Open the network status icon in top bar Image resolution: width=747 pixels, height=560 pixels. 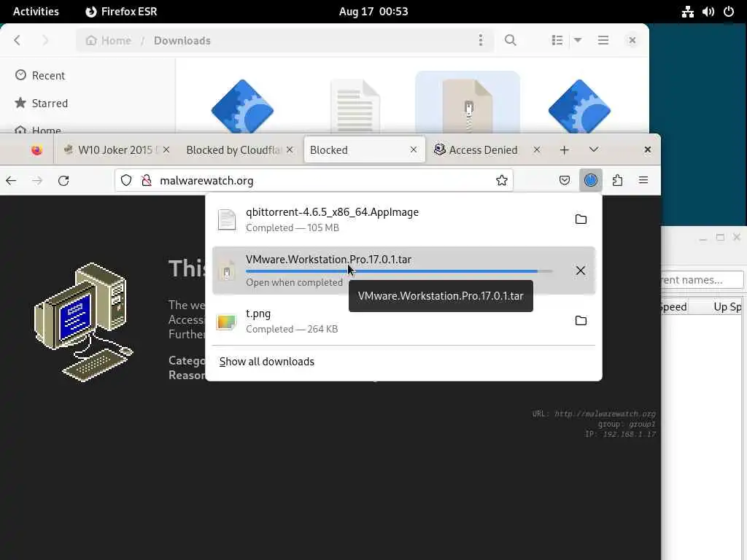coord(687,12)
